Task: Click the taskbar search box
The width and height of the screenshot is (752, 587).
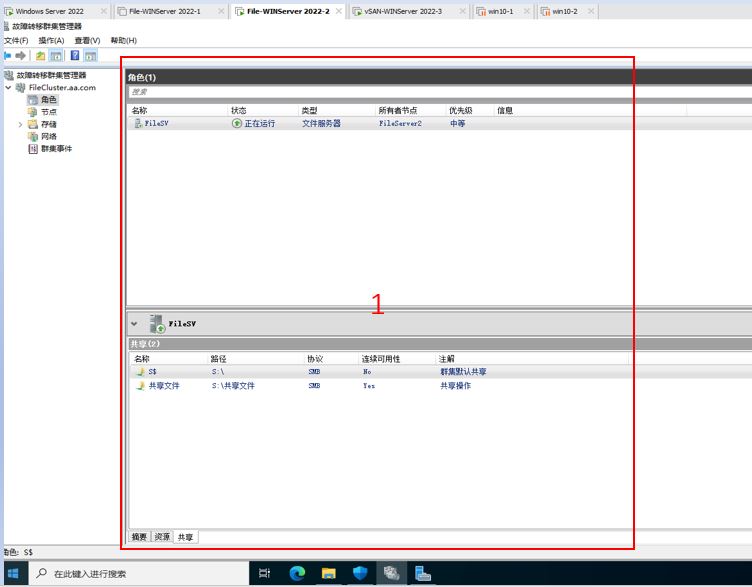Action: coord(139,573)
